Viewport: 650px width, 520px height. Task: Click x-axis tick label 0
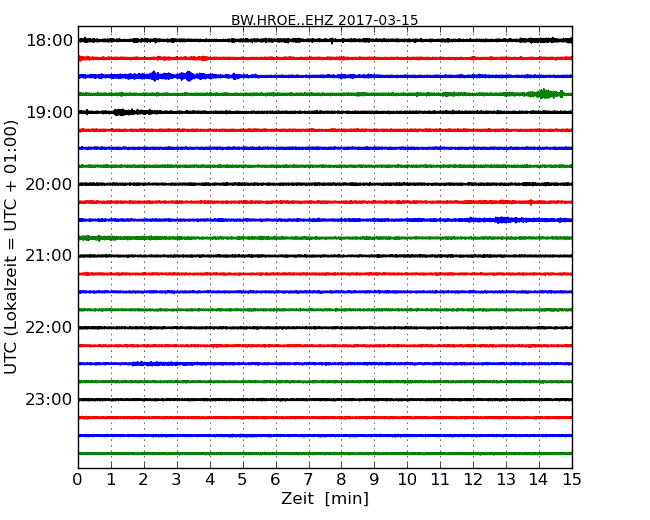coord(78,479)
